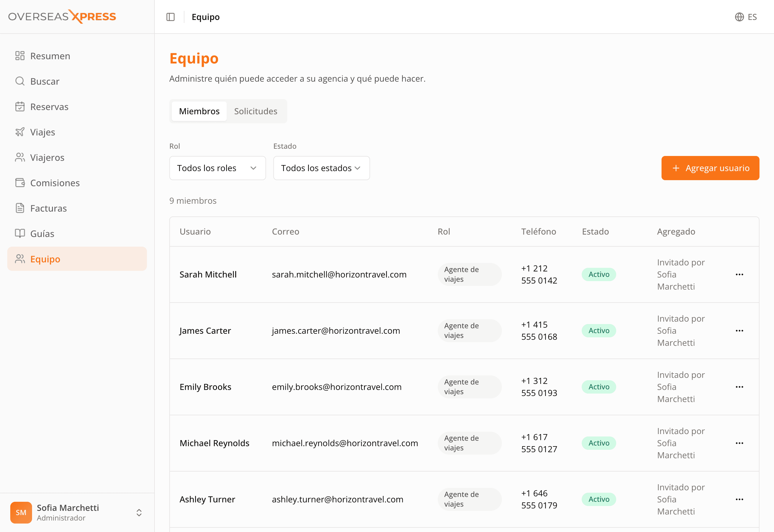Expand the Todos los estados dropdown
The height and width of the screenshot is (532, 774).
(x=321, y=168)
